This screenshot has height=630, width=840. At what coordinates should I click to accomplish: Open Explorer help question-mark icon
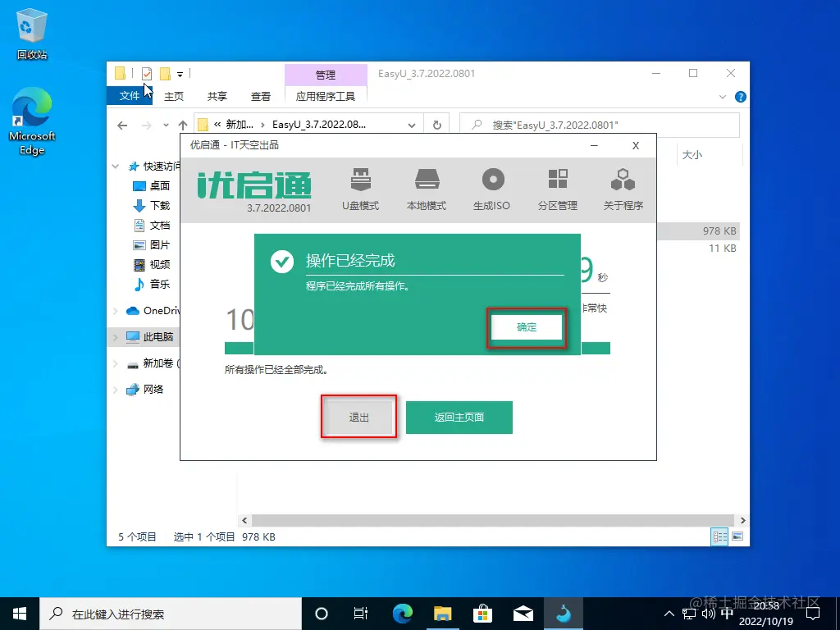pyautogui.click(x=741, y=97)
